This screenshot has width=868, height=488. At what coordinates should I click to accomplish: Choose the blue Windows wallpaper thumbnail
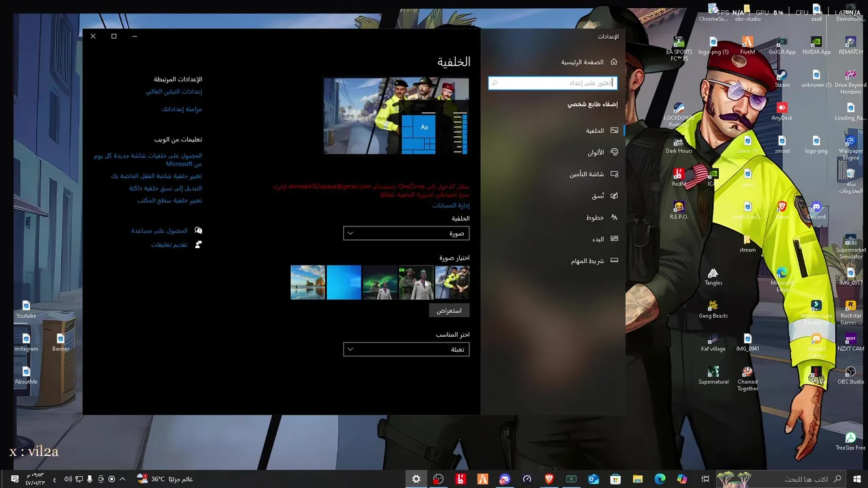(x=344, y=282)
